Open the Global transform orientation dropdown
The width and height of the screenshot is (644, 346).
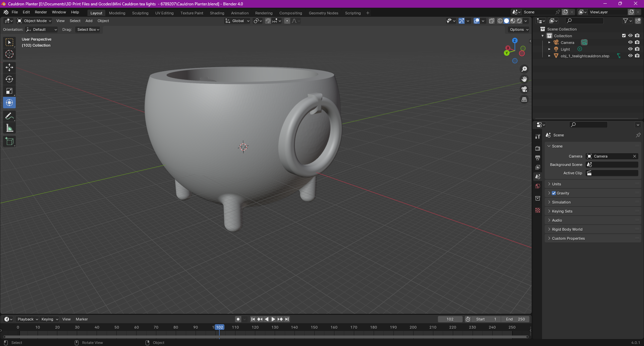click(x=237, y=21)
